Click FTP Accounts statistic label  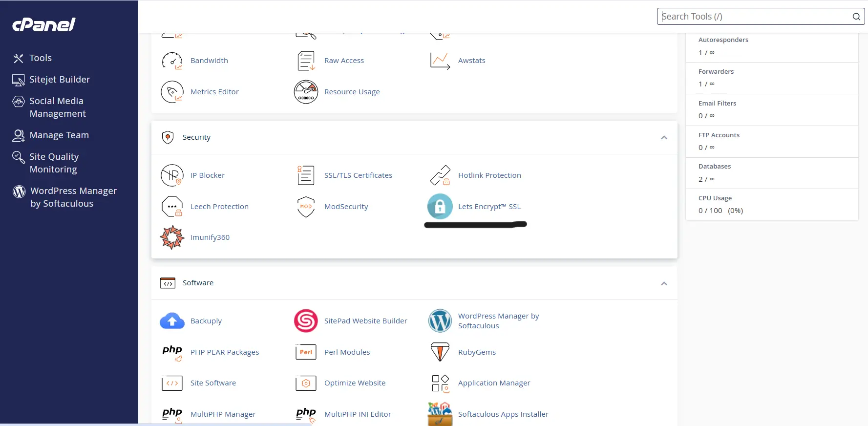[x=719, y=135]
